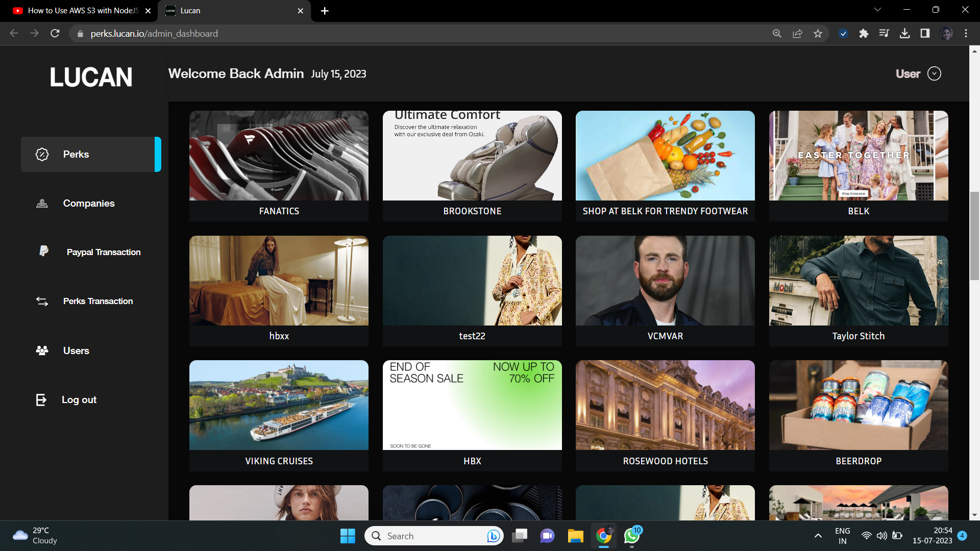Click Welcome Back Admin heading text

tap(236, 73)
